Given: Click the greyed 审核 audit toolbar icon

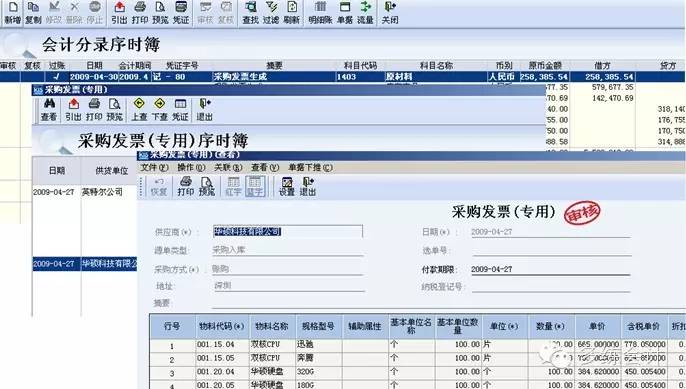Looking at the screenshot, I should click(x=205, y=12).
